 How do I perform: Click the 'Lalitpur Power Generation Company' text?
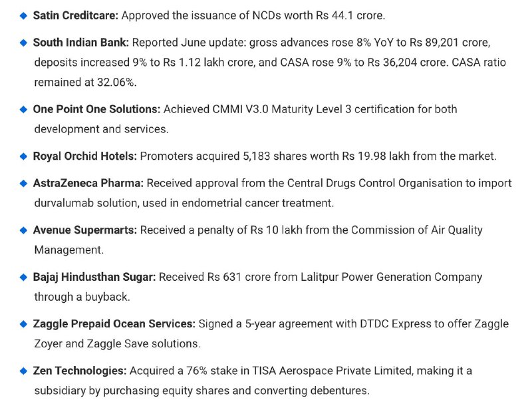391,277
